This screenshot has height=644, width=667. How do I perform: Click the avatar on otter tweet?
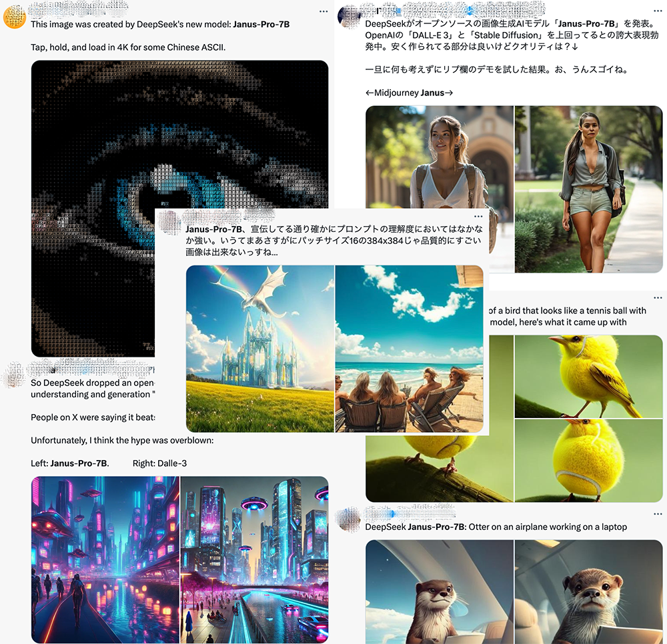tap(348, 519)
